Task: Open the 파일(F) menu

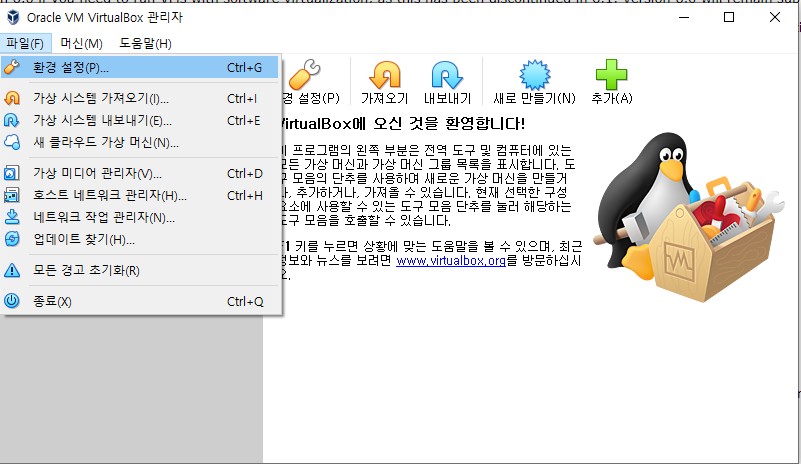Action: tap(25, 43)
